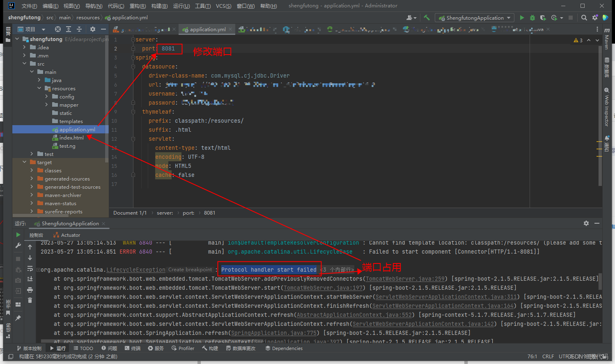The width and height of the screenshot is (615, 364).
Task: Switch to the 控制台 console tab
Action: (x=36, y=235)
